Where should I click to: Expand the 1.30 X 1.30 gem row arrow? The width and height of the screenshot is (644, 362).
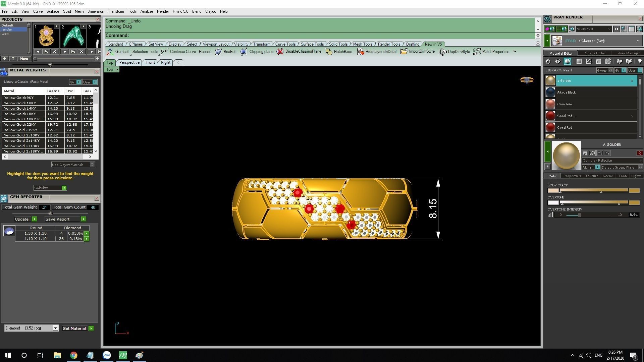coord(87,233)
